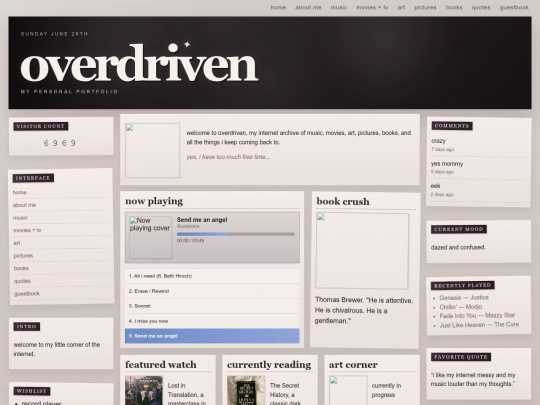540x405 pixels.
Task: Select highlighted track 5 Send me an angel
Action: [212, 336]
